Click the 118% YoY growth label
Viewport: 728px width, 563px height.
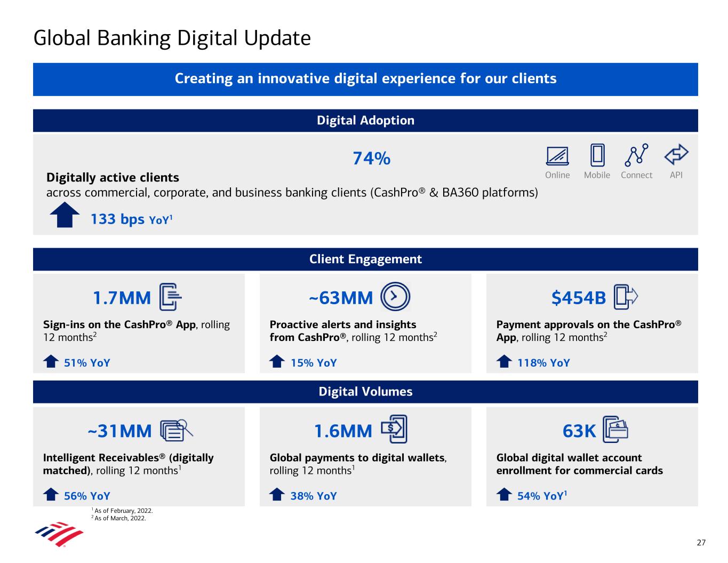point(543,363)
